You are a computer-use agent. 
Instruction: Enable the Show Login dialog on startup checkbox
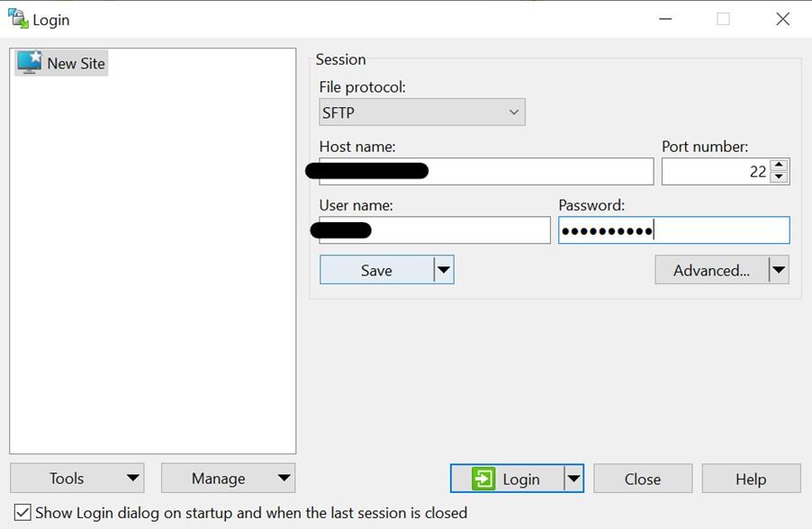[22, 513]
